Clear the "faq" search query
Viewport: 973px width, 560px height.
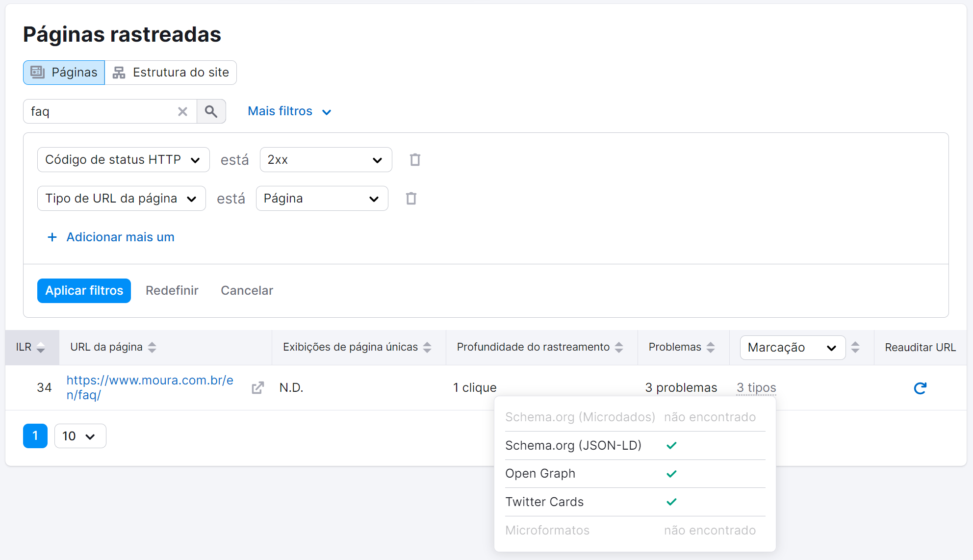182,111
